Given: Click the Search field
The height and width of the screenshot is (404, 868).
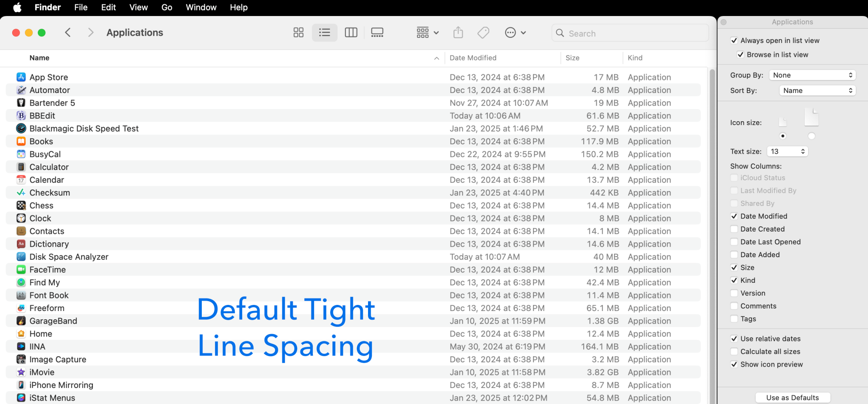Looking at the screenshot, I should [630, 33].
